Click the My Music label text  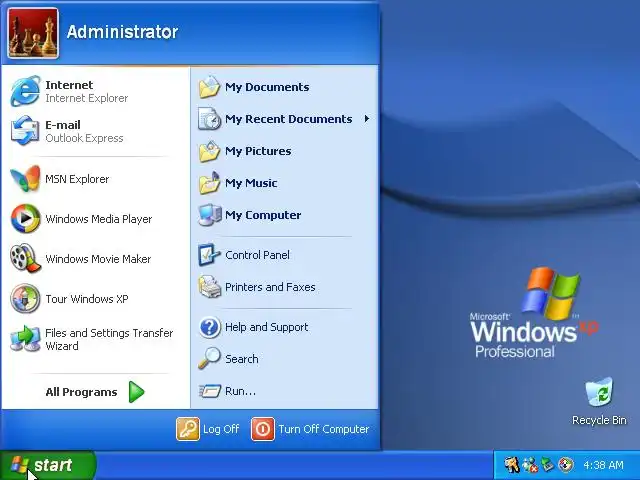pos(251,183)
